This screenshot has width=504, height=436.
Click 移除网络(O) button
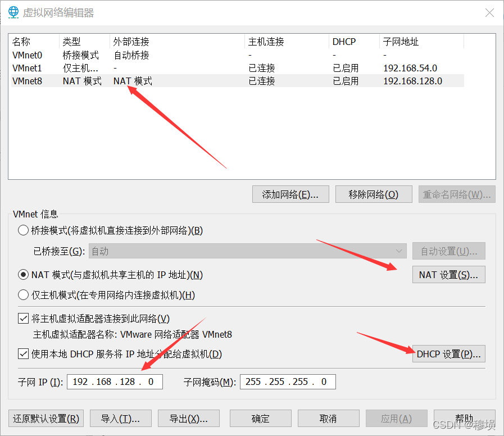tap(374, 194)
